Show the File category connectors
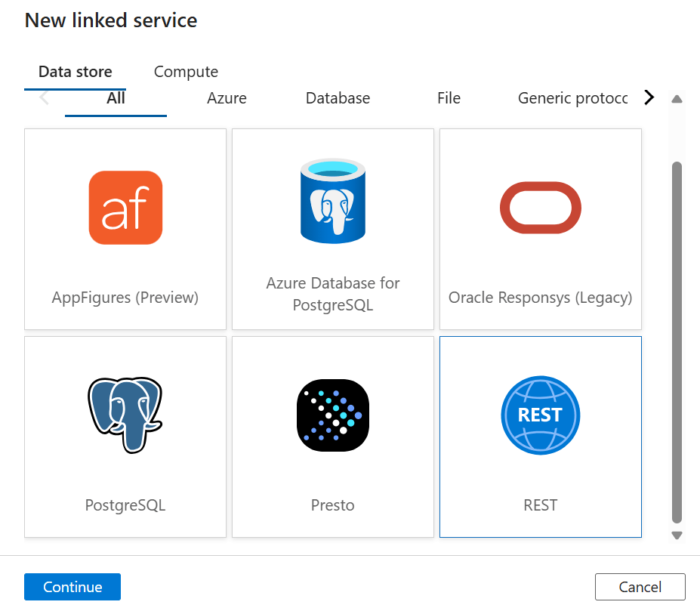The image size is (700, 608). (449, 98)
